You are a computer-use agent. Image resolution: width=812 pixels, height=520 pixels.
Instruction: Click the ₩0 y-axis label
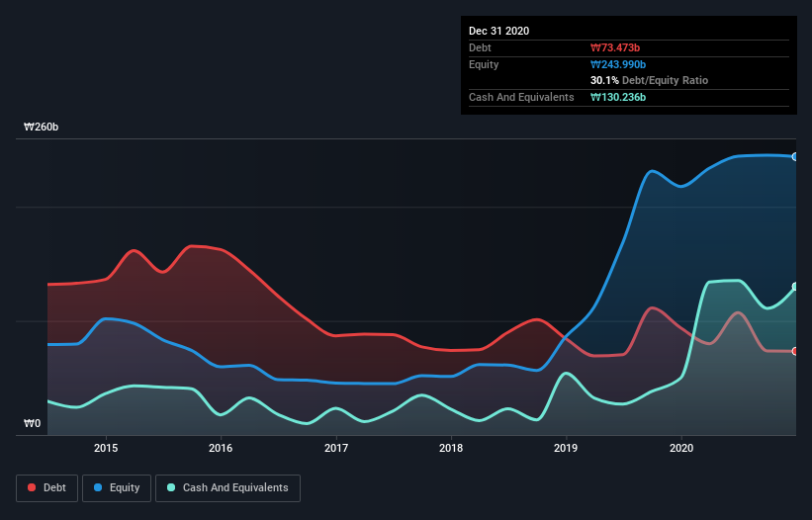32,424
